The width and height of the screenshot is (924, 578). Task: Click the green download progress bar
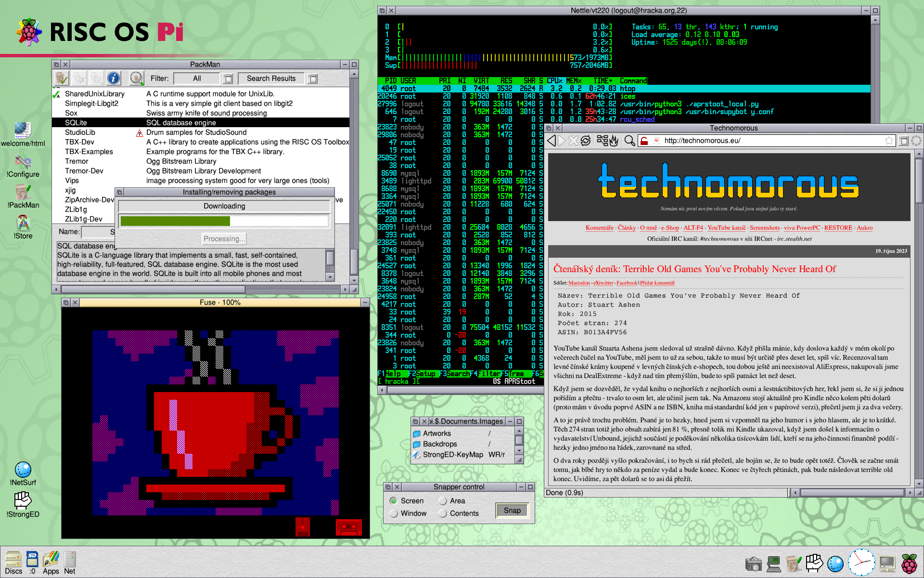pyautogui.click(x=175, y=221)
